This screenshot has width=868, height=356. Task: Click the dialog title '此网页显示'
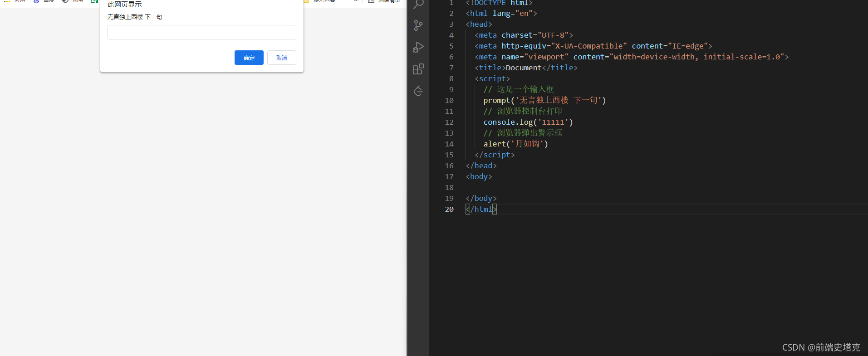click(125, 5)
